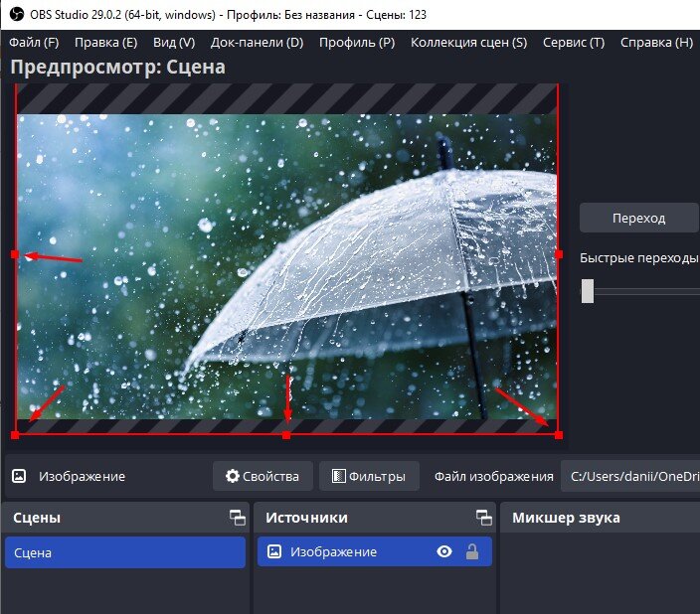This screenshot has width=700, height=614.
Task: Click the right-middle red resize handle
Action: tap(559, 254)
